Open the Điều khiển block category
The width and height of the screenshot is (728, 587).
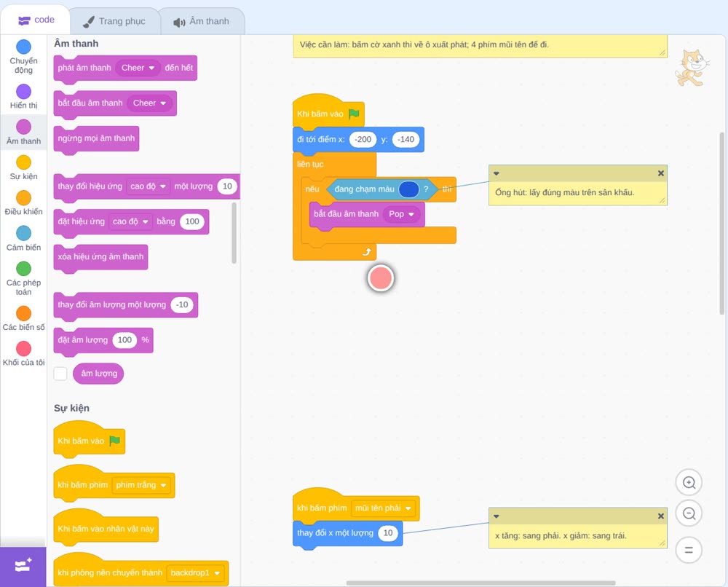tap(23, 203)
